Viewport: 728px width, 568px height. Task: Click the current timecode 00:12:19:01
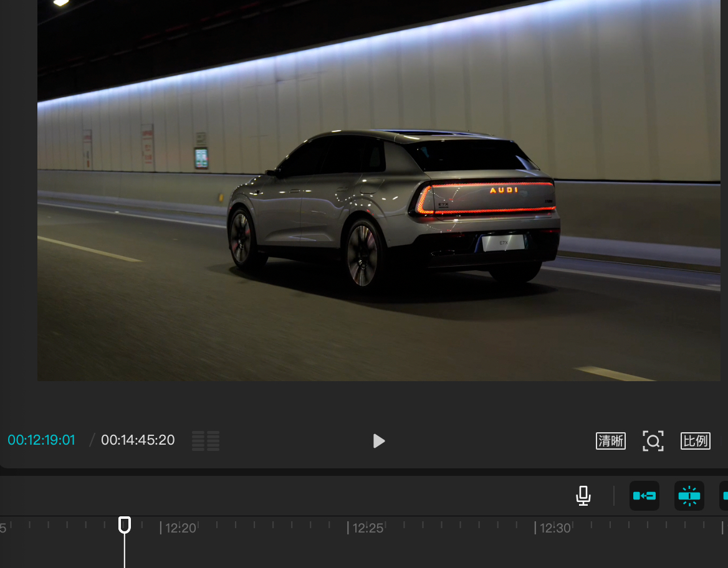click(41, 440)
